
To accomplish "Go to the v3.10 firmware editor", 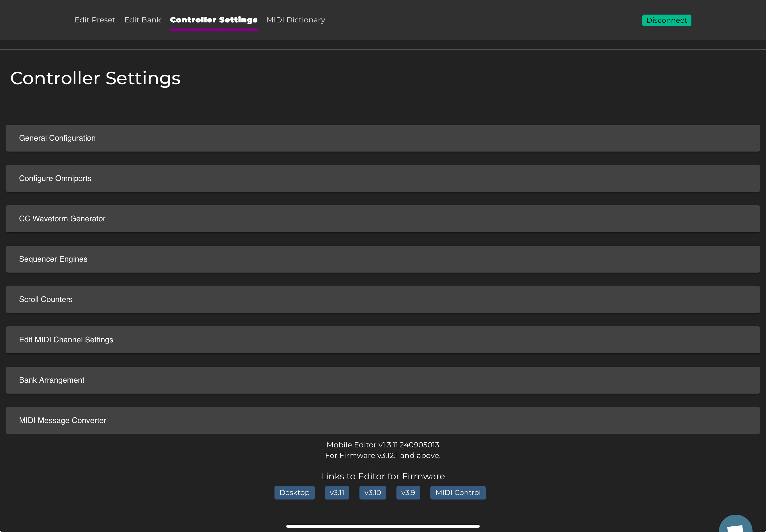I will pos(372,493).
